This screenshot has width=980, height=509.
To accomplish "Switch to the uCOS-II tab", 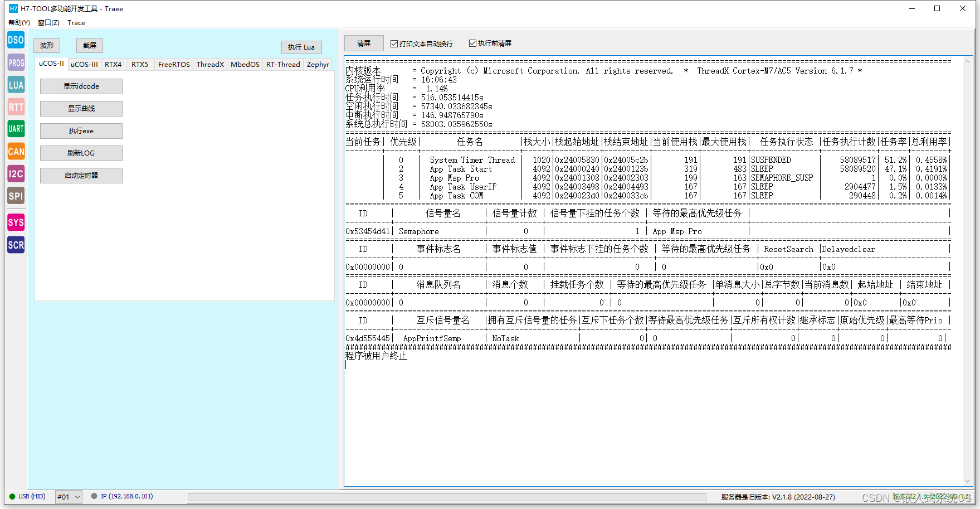I will [51, 64].
